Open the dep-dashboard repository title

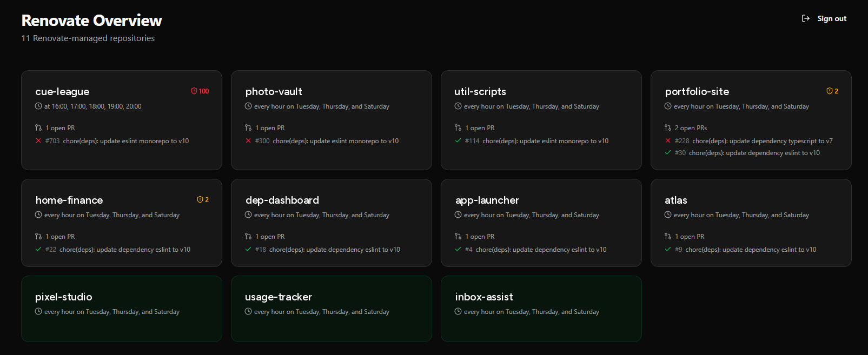282,200
